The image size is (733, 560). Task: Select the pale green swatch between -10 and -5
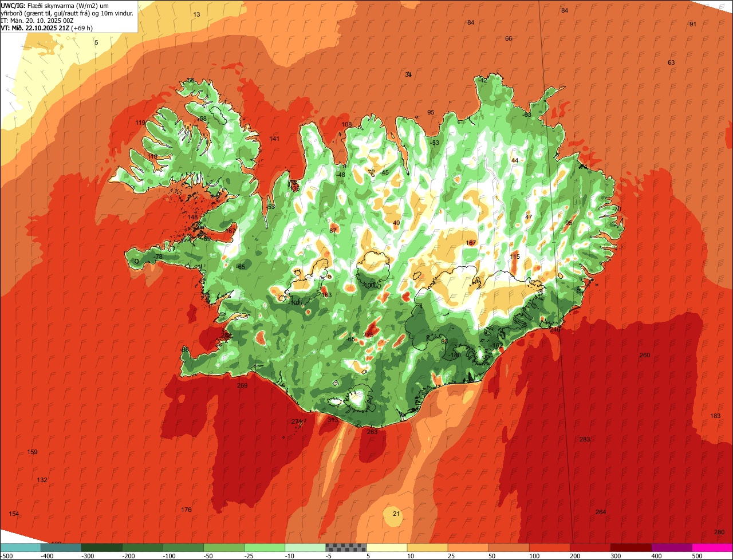tap(305, 547)
